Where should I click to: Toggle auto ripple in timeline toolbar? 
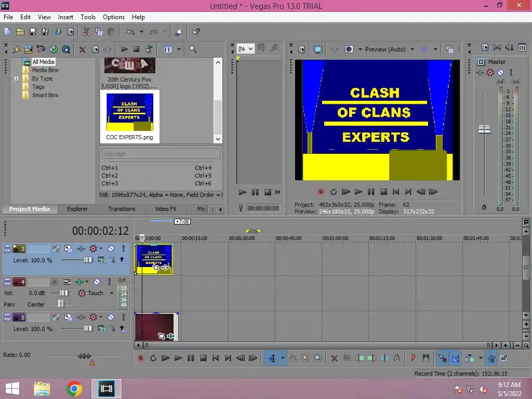[x=470, y=358]
